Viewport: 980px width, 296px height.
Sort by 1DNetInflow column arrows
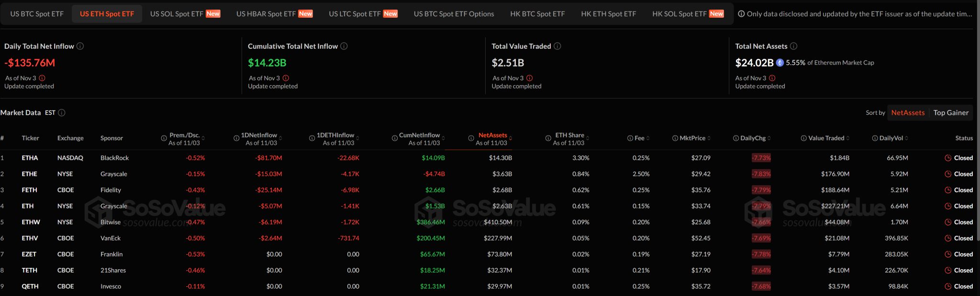(x=280, y=139)
